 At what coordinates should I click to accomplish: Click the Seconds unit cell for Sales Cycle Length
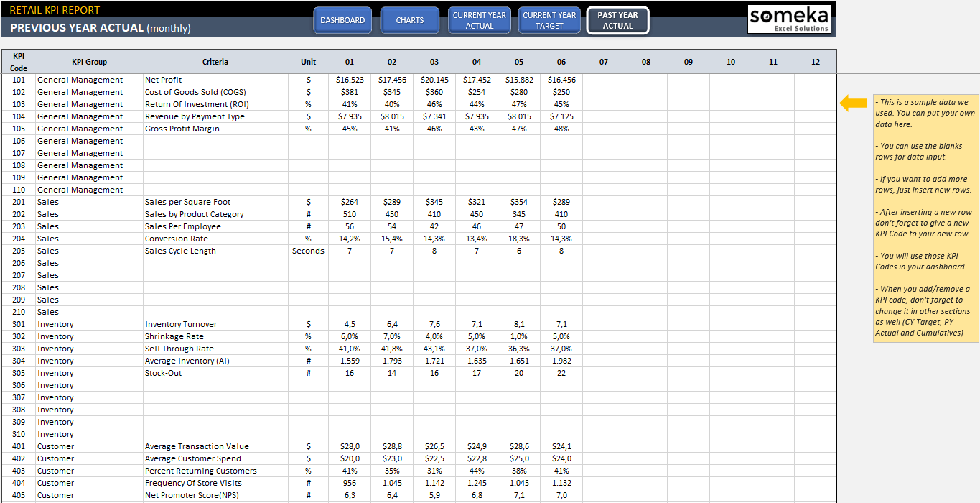tap(308, 251)
